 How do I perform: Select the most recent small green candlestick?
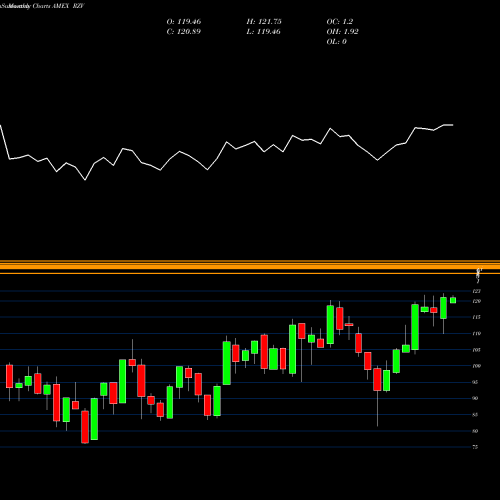click(453, 300)
